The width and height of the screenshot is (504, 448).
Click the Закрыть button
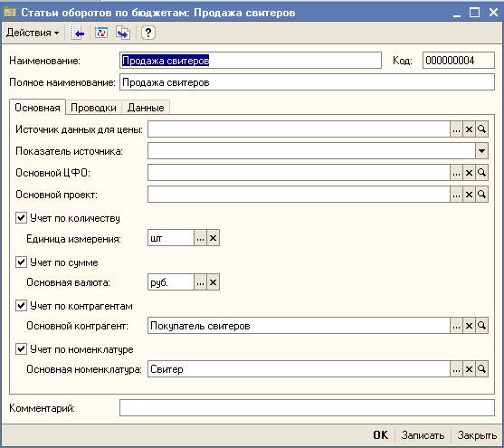478,435
